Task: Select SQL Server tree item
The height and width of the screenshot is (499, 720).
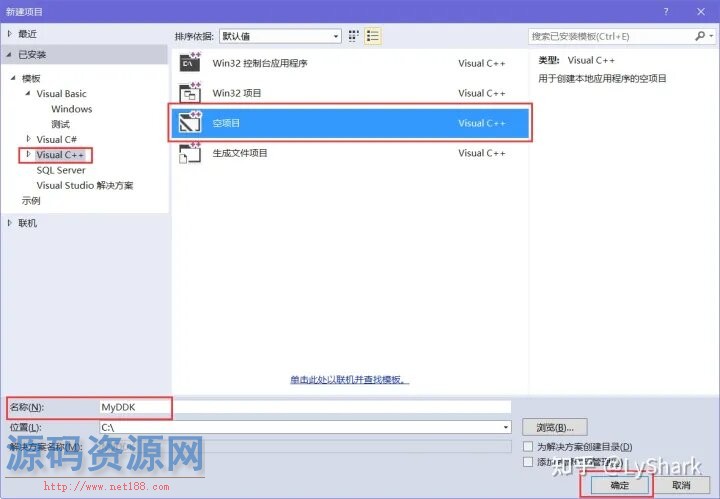Action: pos(61,170)
